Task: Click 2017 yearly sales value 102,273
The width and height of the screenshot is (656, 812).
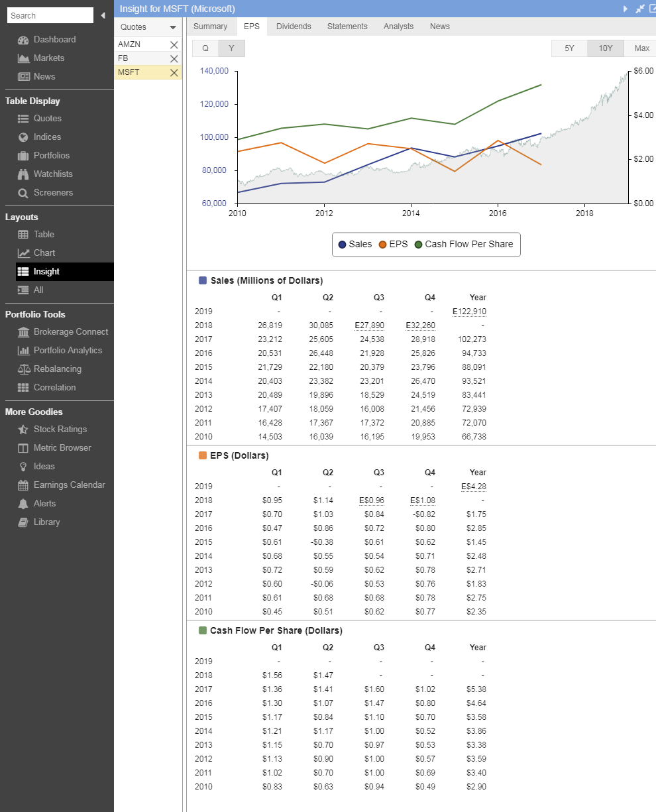Action: [472, 339]
